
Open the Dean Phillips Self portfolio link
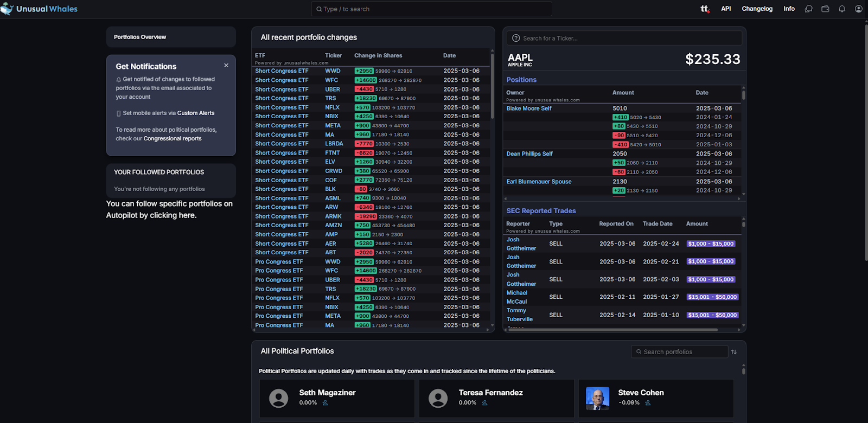point(529,154)
